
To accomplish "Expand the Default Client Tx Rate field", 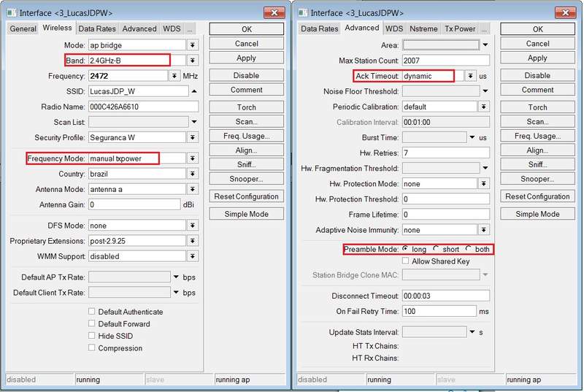I will coord(176,292).
